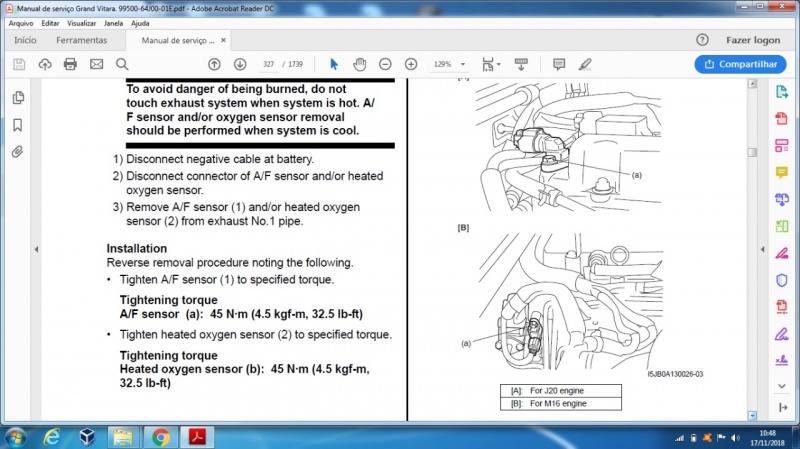Add a comment with note icon

pos(559,64)
